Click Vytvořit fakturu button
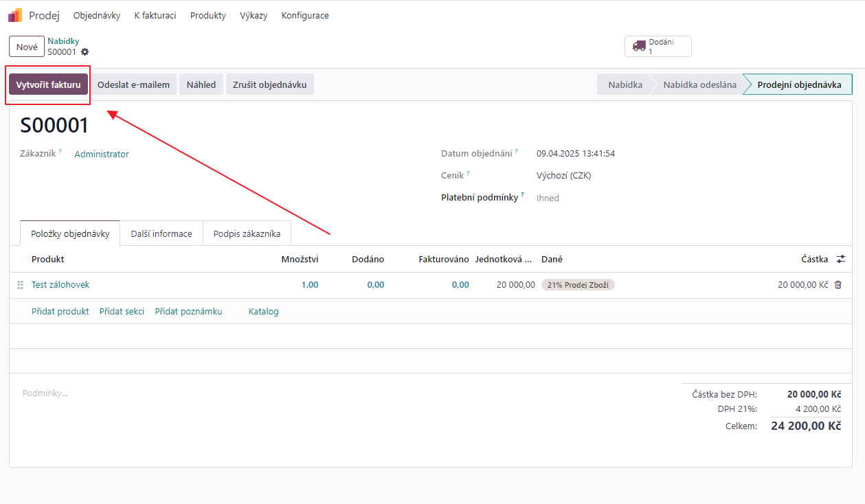The height and width of the screenshot is (504, 865). [x=48, y=84]
